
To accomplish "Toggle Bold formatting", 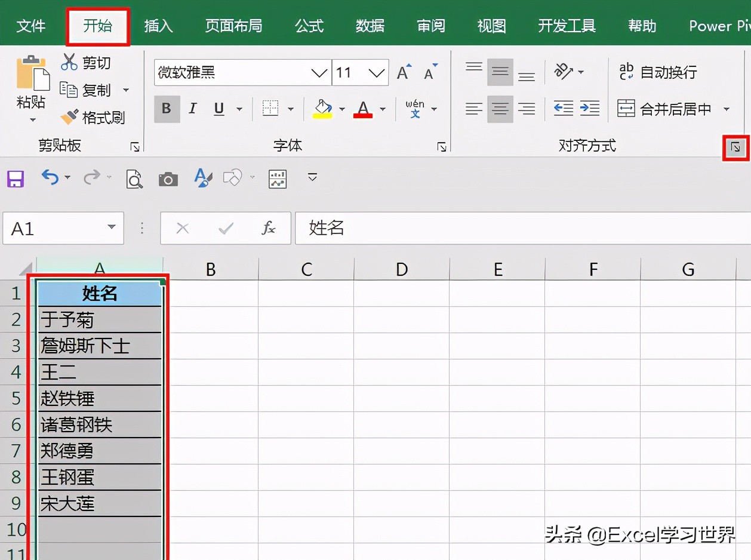I will [x=167, y=109].
